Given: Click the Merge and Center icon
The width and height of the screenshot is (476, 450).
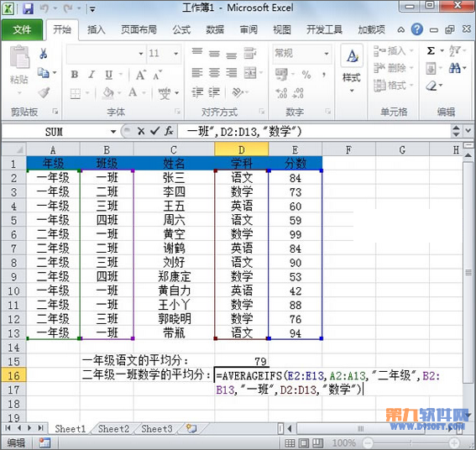Looking at the screenshot, I should [x=250, y=73].
